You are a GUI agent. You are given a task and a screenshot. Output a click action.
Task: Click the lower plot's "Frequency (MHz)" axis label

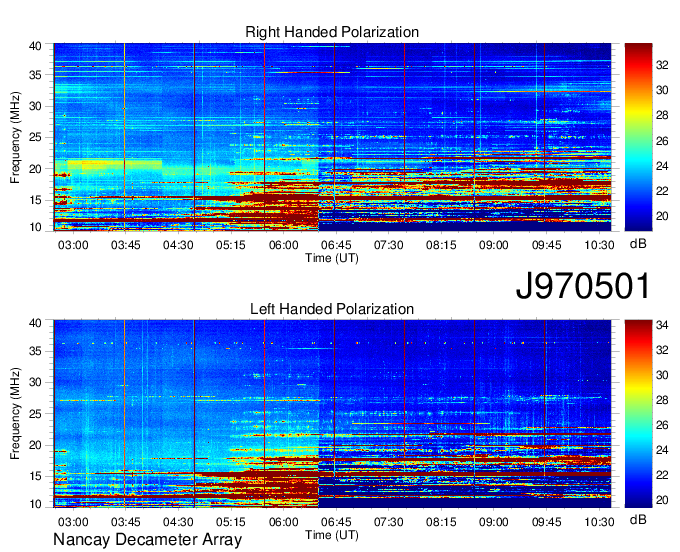[15, 414]
